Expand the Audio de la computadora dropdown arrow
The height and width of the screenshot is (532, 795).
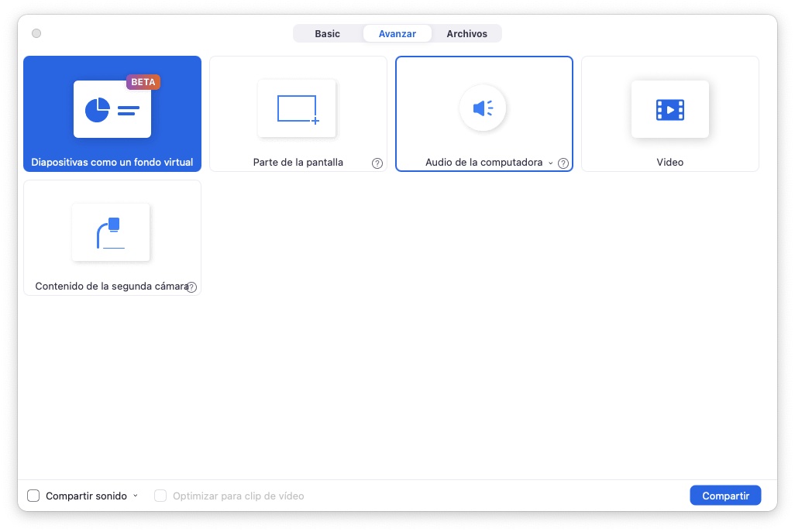tap(551, 163)
